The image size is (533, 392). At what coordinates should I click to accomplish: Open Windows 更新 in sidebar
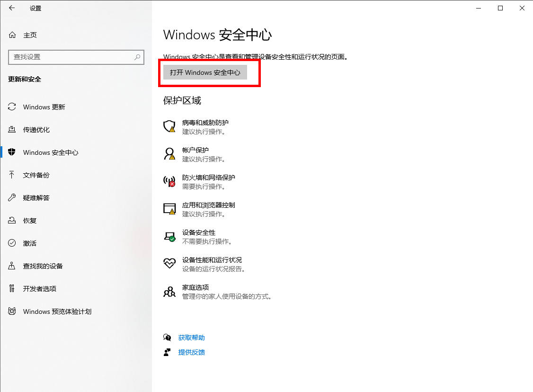(44, 107)
